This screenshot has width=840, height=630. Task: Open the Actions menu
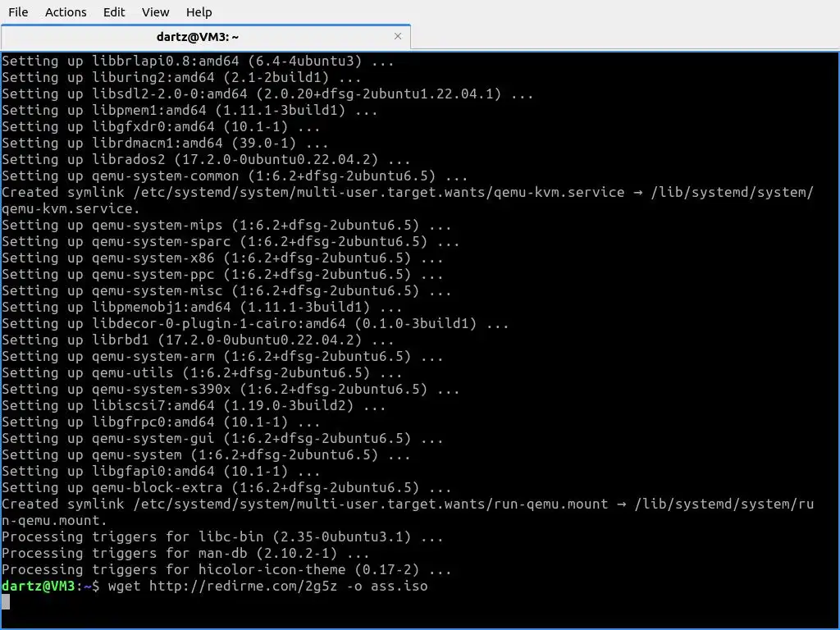(66, 11)
